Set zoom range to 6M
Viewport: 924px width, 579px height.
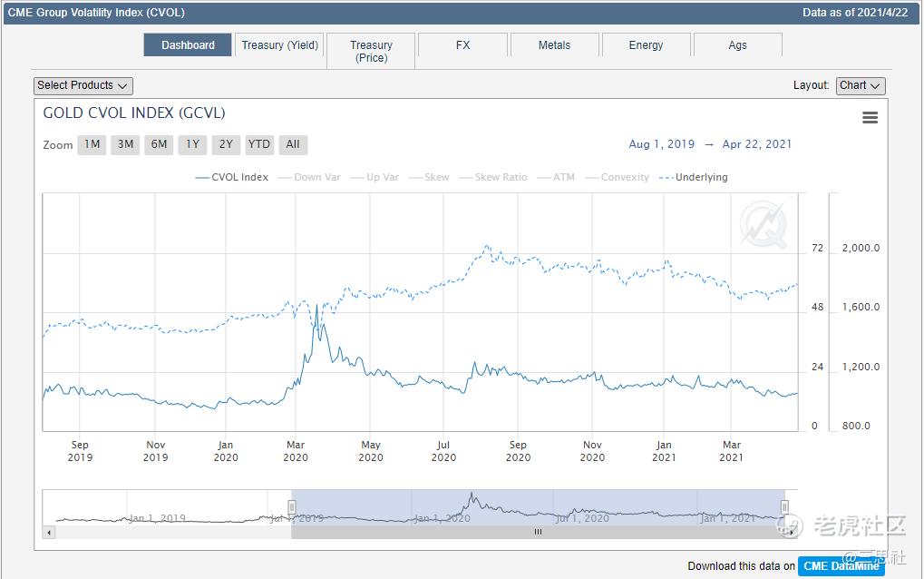click(159, 144)
